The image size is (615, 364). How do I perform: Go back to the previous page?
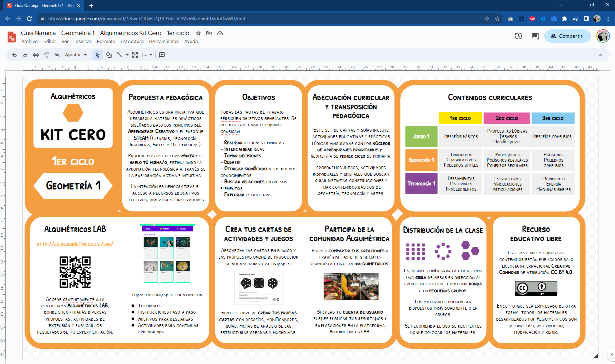8,19
